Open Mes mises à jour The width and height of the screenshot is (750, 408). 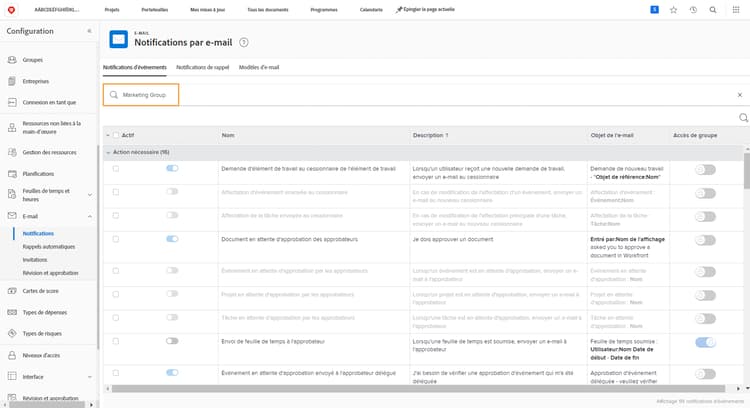pos(208,10)
